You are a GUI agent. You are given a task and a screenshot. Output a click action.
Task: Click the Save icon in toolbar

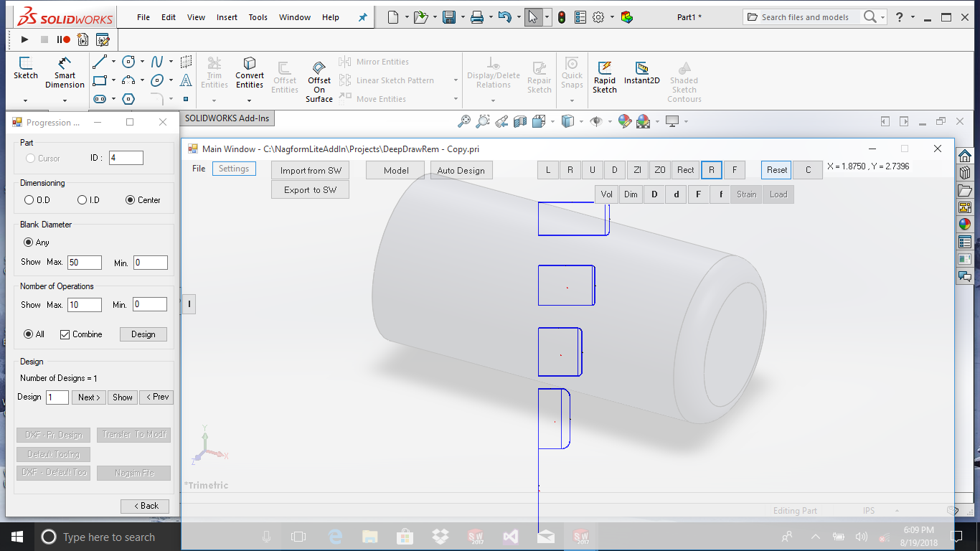click(x=450, y=17)
